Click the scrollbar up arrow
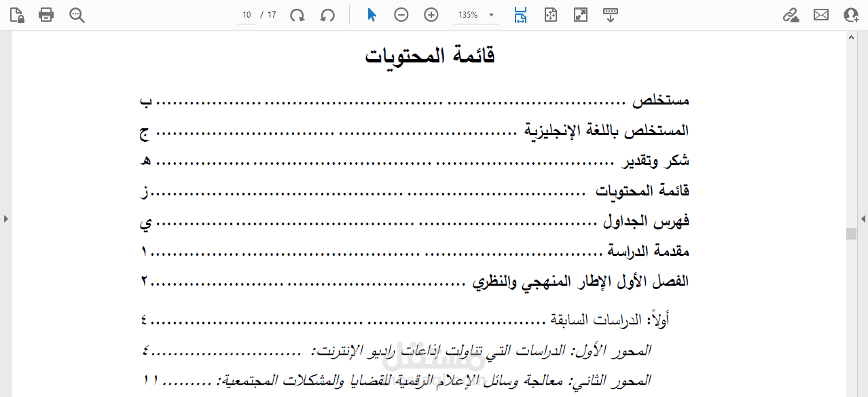 [851, 39]
